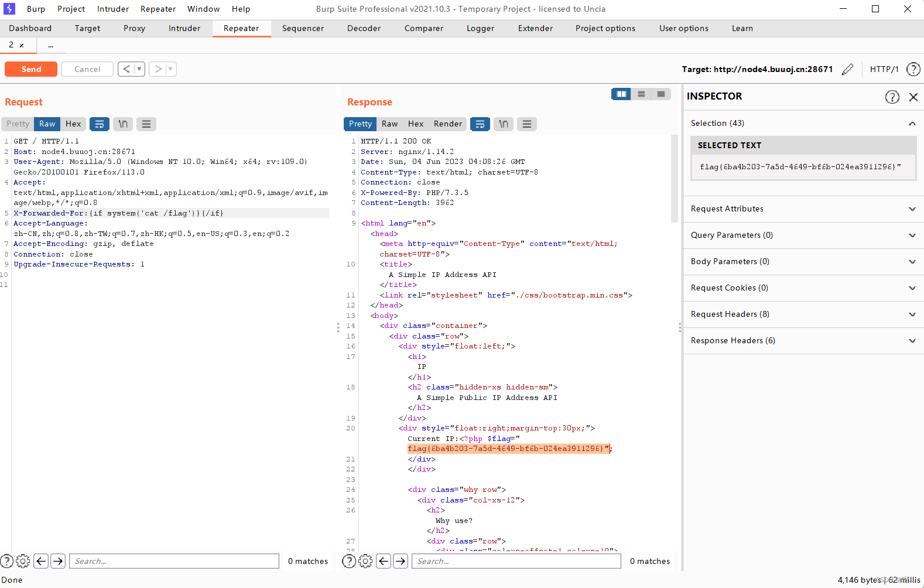Open the Inspector help icon
The width and height of the screenshot is (924, 588).
click(x=892, y=97)
